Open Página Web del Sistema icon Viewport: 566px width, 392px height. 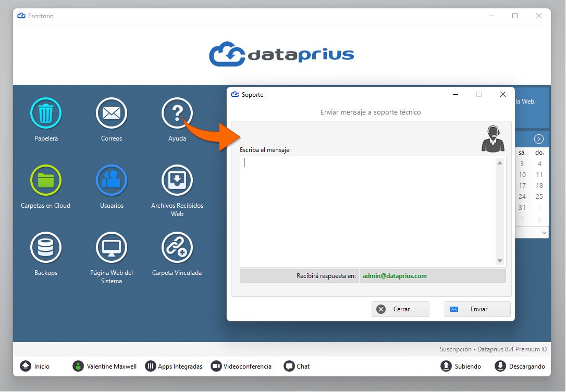pos(112,247)
